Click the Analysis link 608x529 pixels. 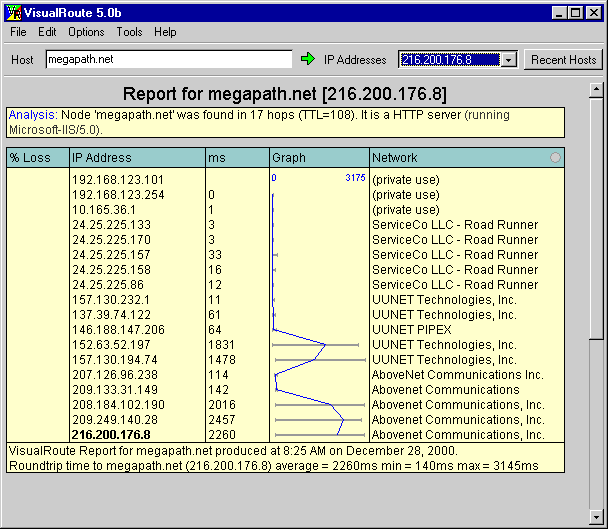click(x=33, y=115)
